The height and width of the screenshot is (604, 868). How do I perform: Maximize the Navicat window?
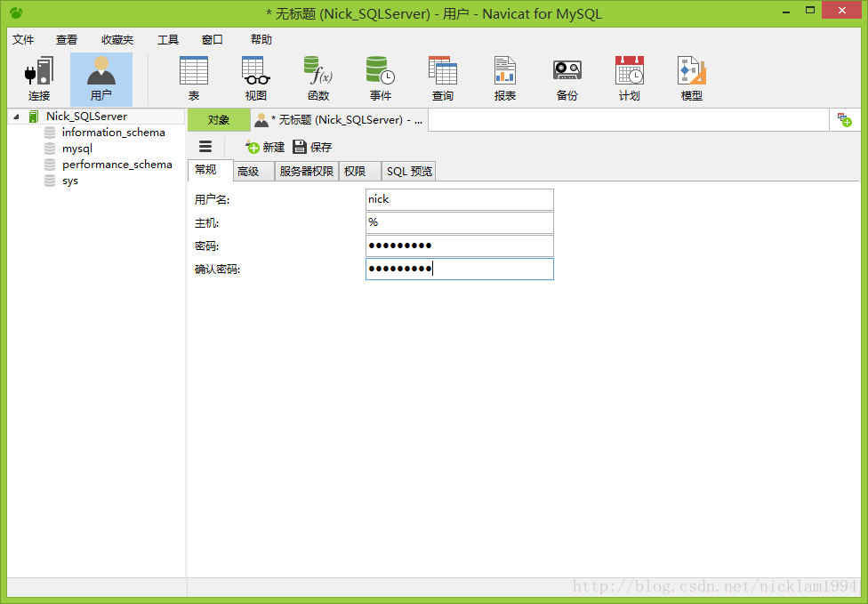[810, 11]
